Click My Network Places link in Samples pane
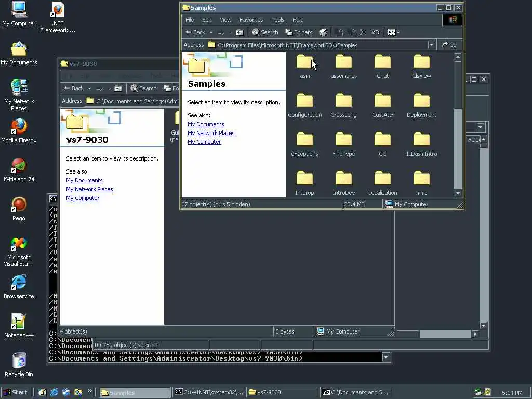Screen dimensions: 532x399 click(x=211, y=133)
